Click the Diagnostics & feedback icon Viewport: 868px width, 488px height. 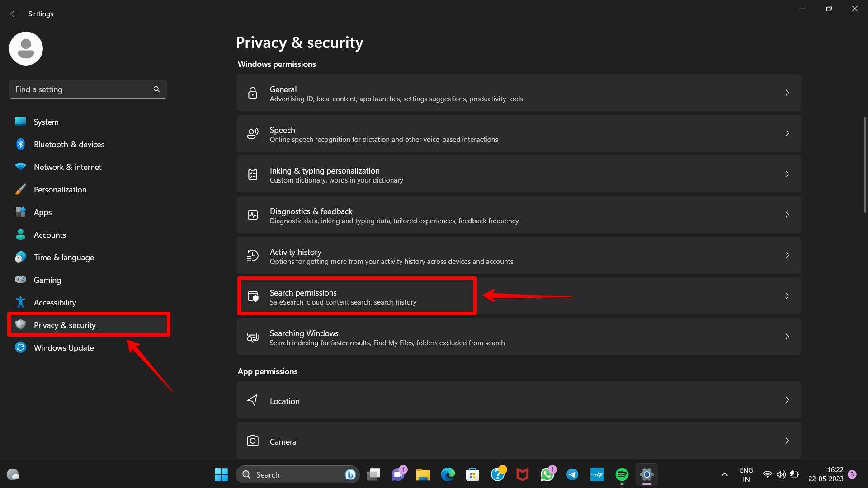coord(252,215)
